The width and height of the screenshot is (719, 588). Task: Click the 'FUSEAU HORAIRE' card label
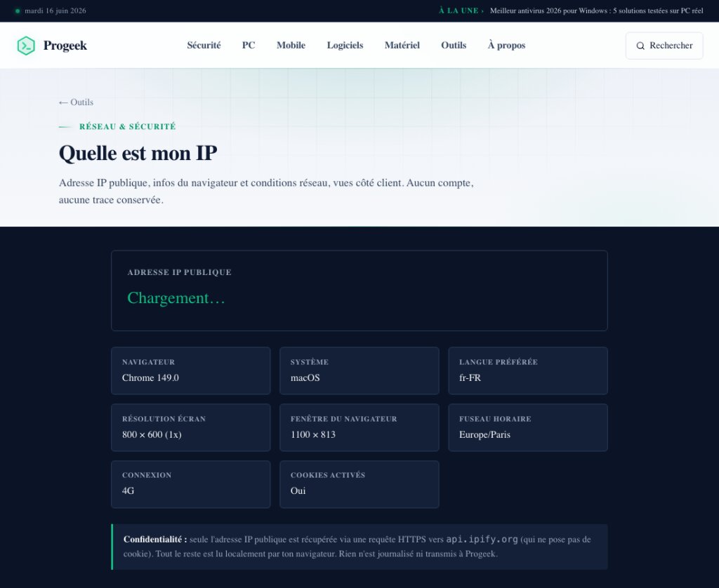tap(495, 419)
